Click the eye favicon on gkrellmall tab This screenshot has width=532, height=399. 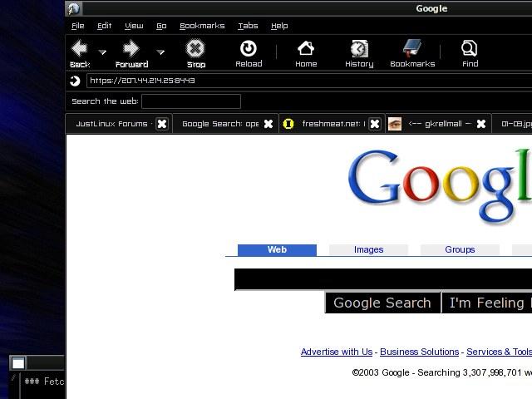coord(395,124)
